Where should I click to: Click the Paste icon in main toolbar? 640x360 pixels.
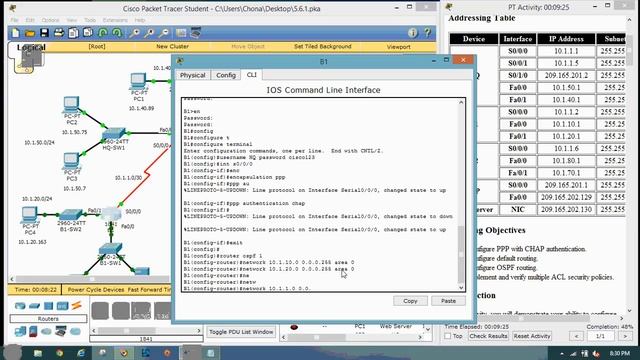88,33
